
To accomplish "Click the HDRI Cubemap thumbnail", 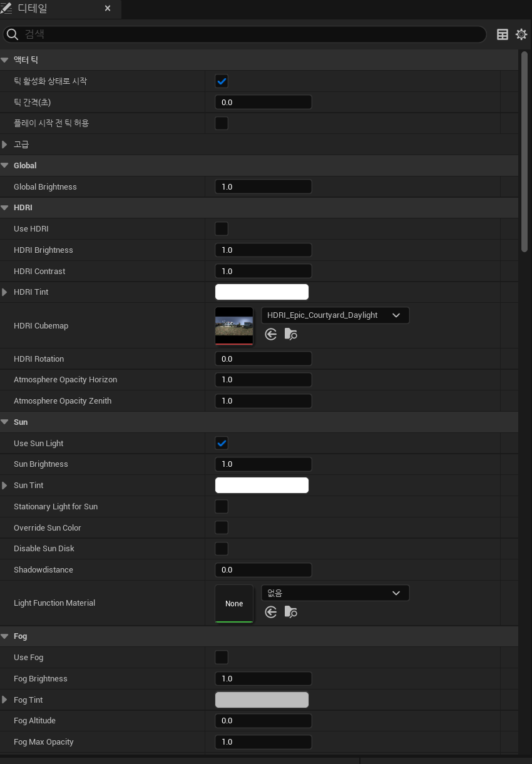I will tap(234, 326).
